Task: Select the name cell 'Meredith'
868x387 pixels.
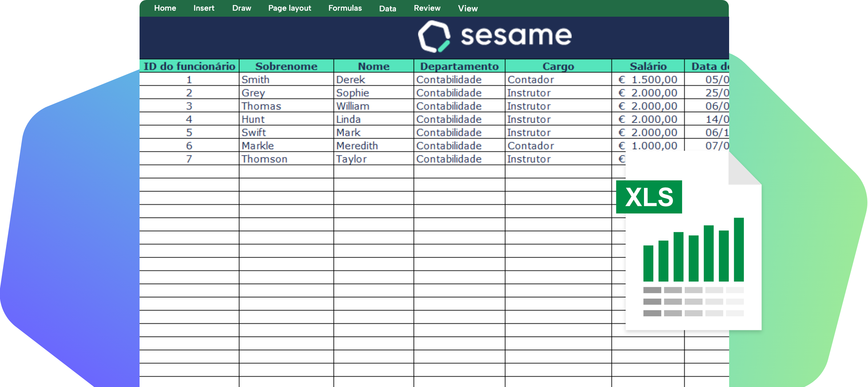Action: pyautogui.click(x=374, y=145)
